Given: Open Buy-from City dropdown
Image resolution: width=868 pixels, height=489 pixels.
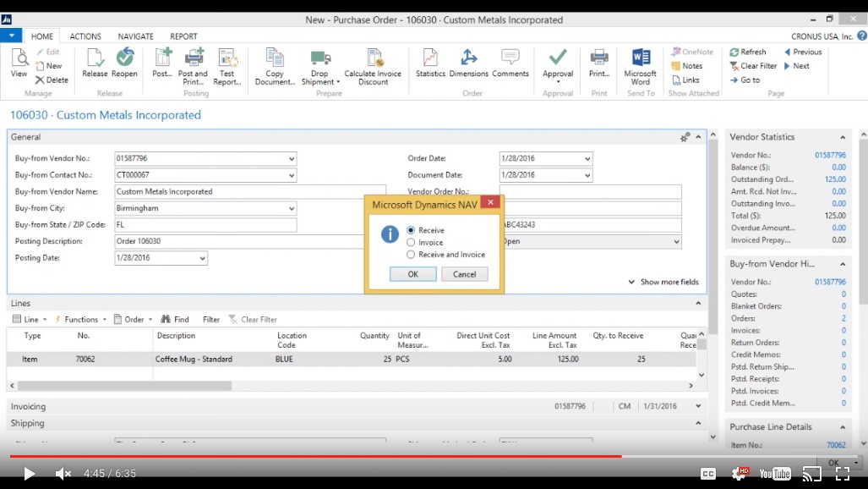Looking at the screenshot, I should click(292, 208).
